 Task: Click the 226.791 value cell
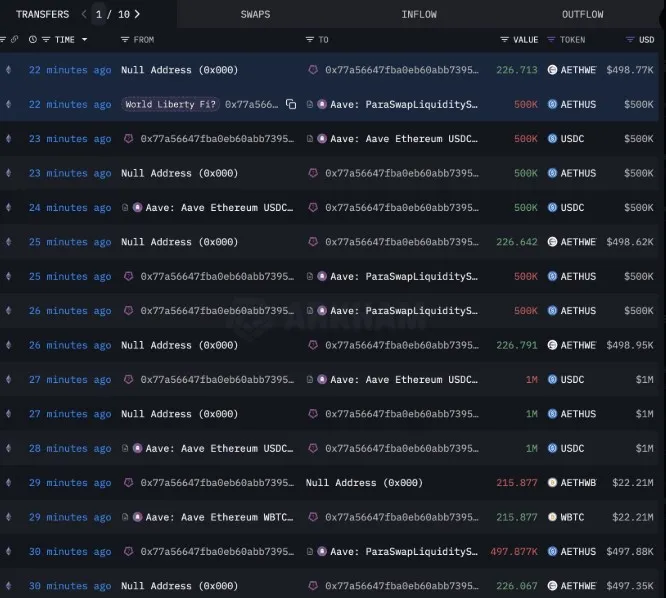pos(517,345)
